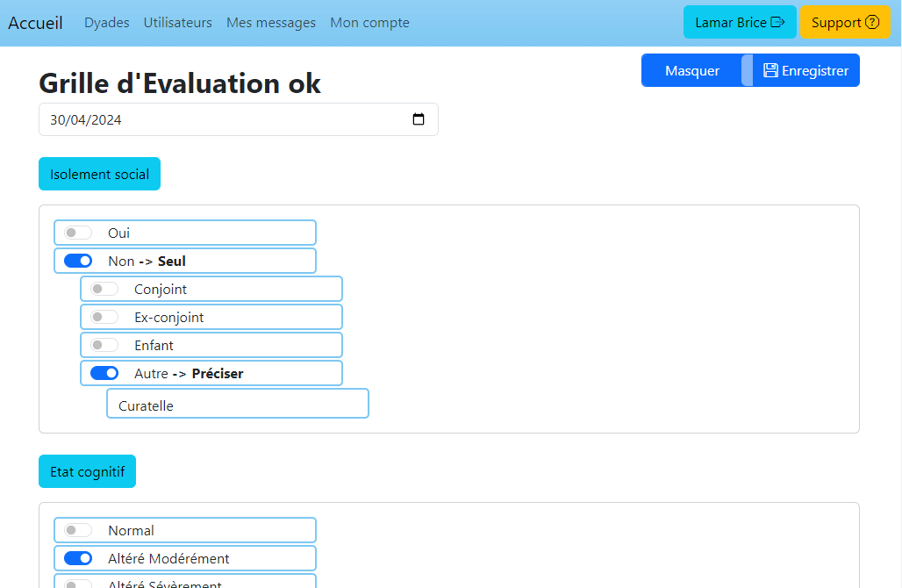Screen dimensions: 902x588
Task: Disable the Non -> Seul toggle
Action: tap(78, 261)
